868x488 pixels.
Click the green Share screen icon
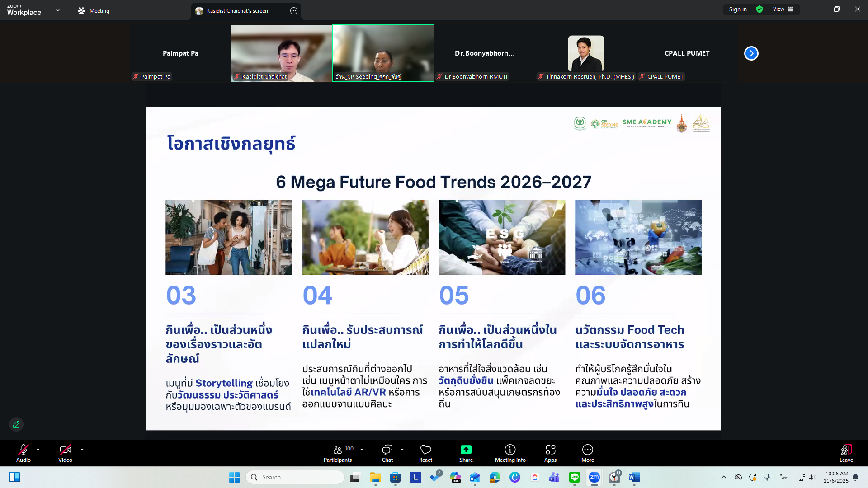pyautogui.click(x=466, y=450)
